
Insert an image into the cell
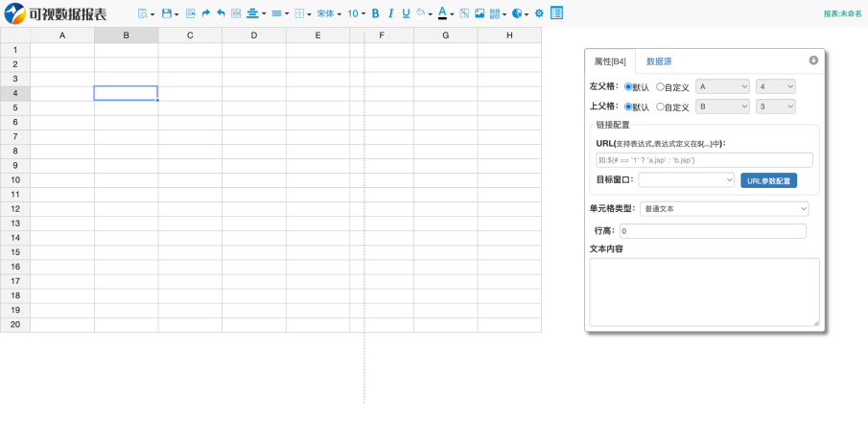coord(480,13)
